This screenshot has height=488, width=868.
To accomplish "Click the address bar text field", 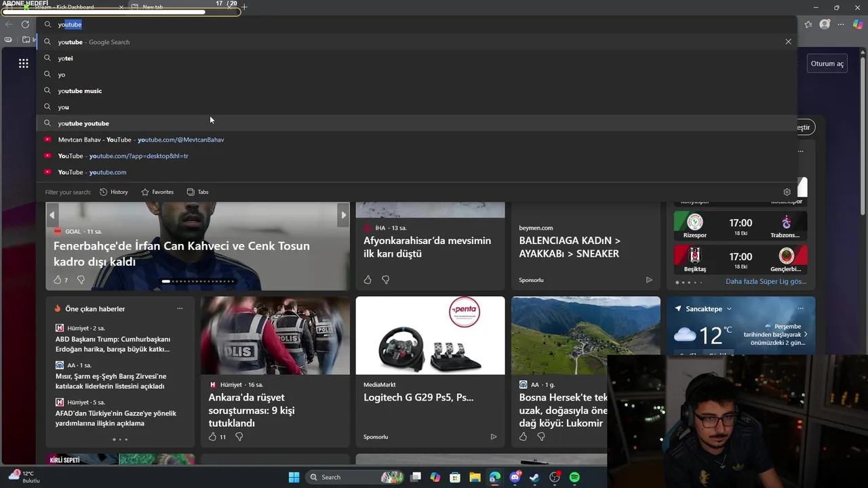I will (417, 24).
